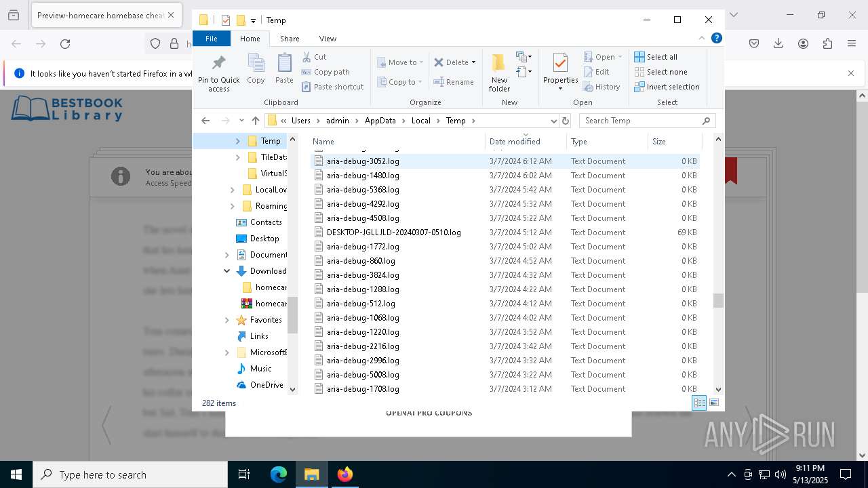Click Pin to Quick access icon

(x=218, y=73)
